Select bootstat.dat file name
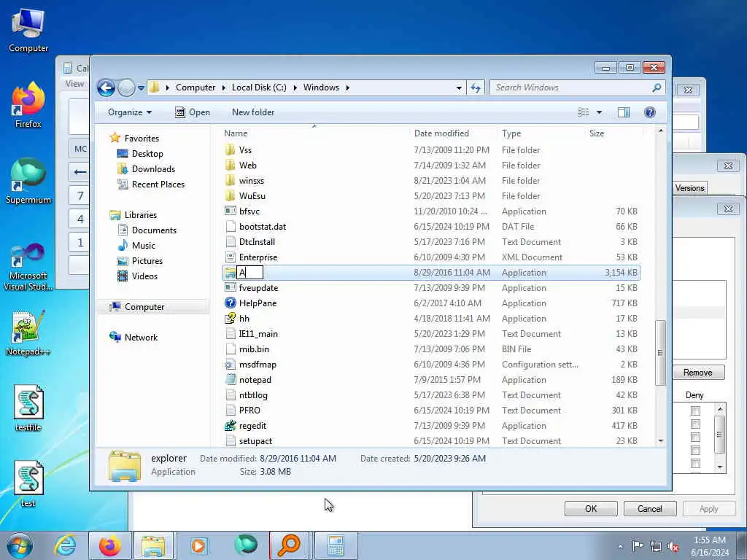This screenshot has width=747, height=560. point(263,227)
